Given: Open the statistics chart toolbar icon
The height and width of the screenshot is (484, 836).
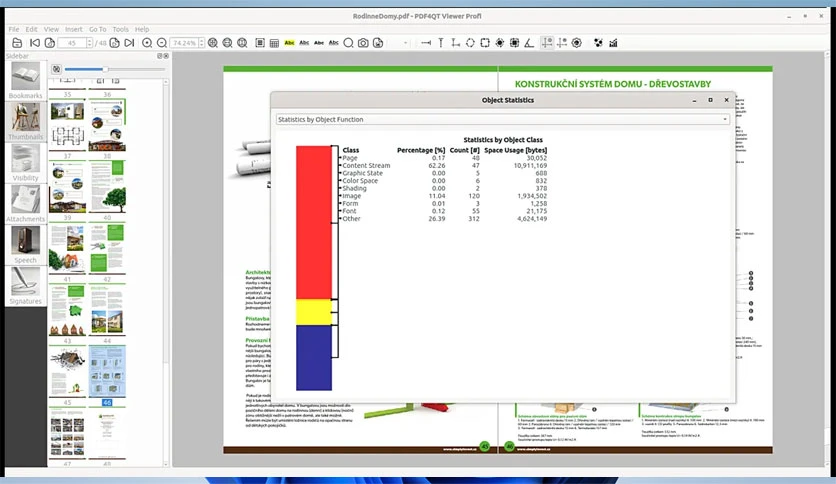Looking at the screenshot, I should [613, 43].
